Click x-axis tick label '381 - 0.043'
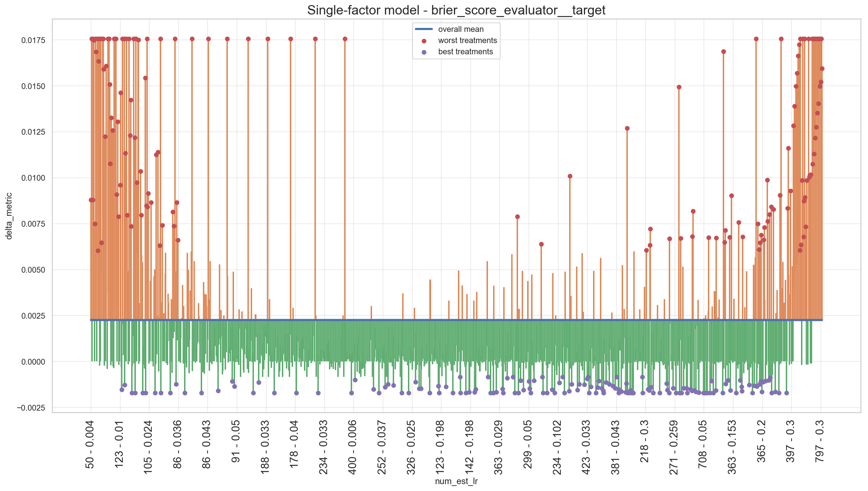This screenshot has height=491, width=868. (615, 447)
